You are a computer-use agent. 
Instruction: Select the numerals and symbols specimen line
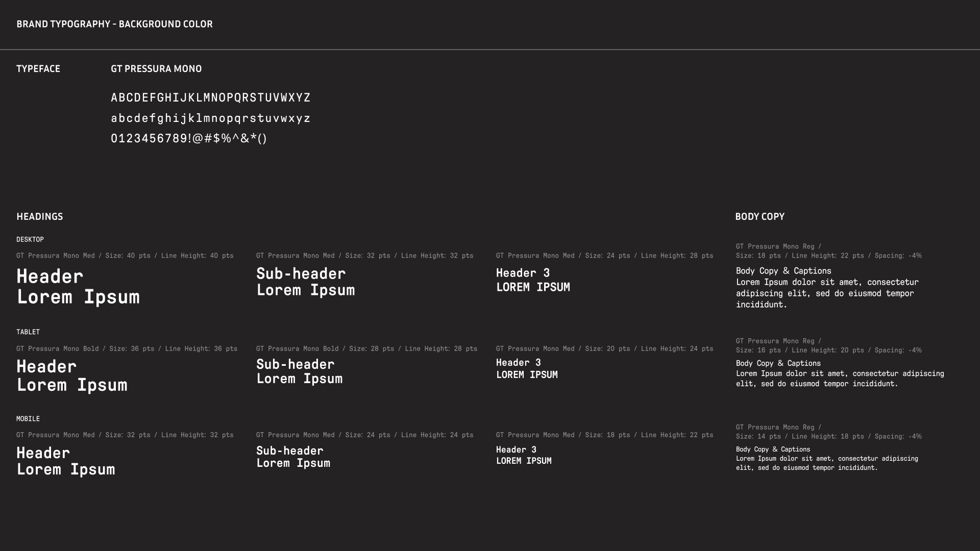tap(189, 138)
